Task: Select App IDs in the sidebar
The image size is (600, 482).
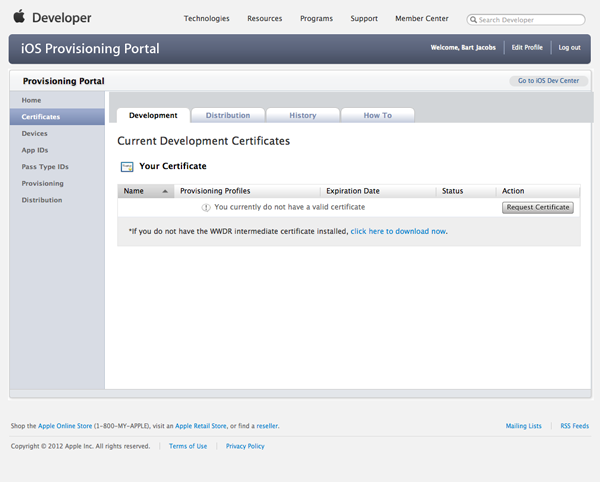Action: (57, 150)
